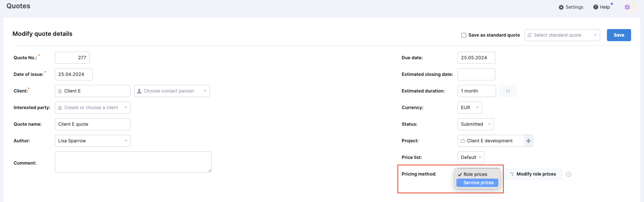Viewport: 644px width, 202px height.
Task: Open Settings via the gear icon
Action: tap(561, 7)
